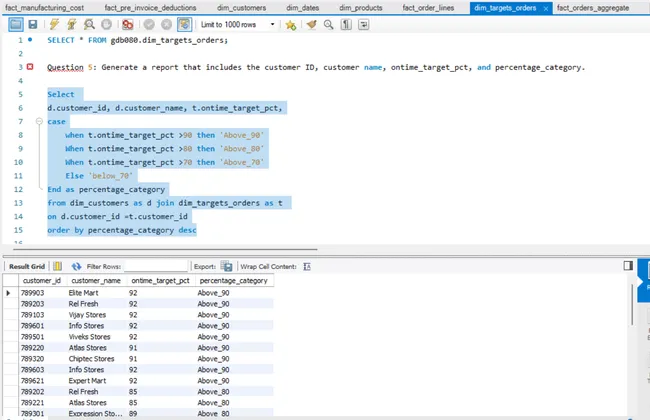The height and width of the screenshot is (420, 650).
Task: Toggle Wrap Cell Content icon
Action: pos(307,266)
